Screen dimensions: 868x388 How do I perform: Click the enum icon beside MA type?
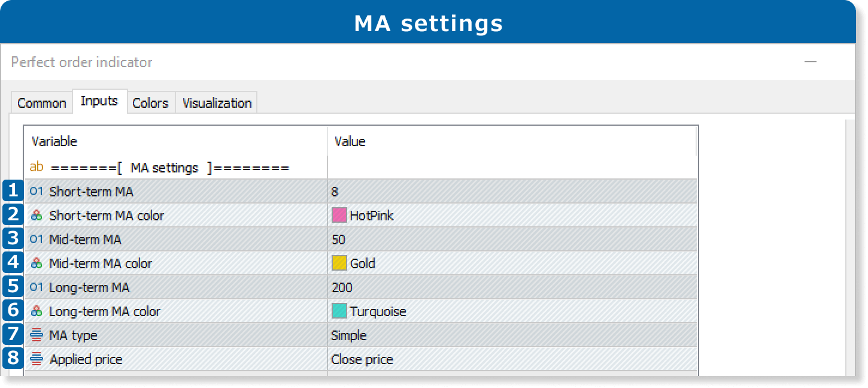click(37, 335)
